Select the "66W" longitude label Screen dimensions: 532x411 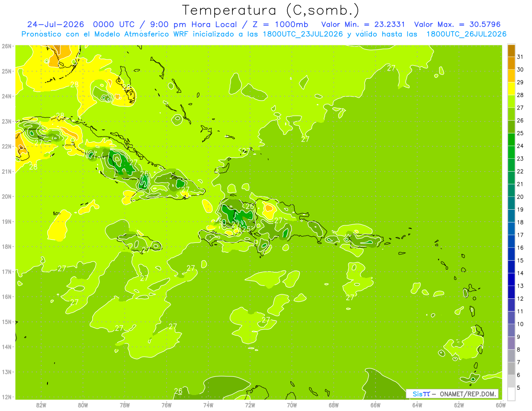376,404
